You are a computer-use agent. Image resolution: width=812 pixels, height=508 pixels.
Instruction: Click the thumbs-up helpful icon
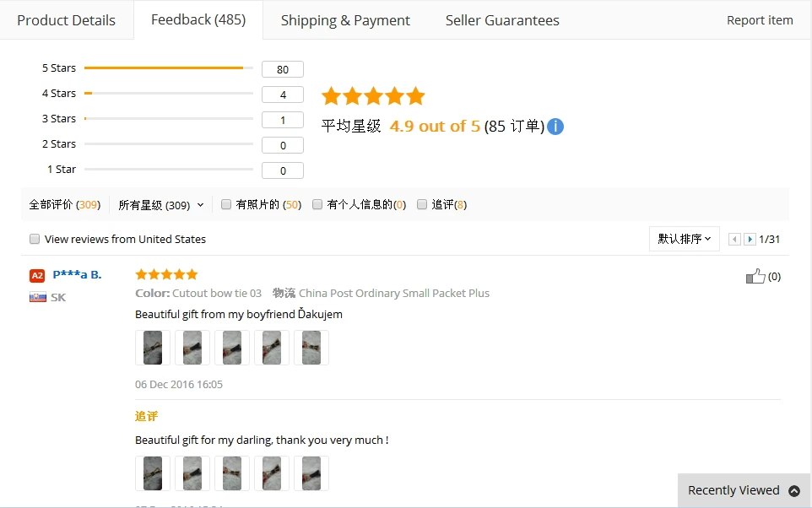click(x=755, y=276)
